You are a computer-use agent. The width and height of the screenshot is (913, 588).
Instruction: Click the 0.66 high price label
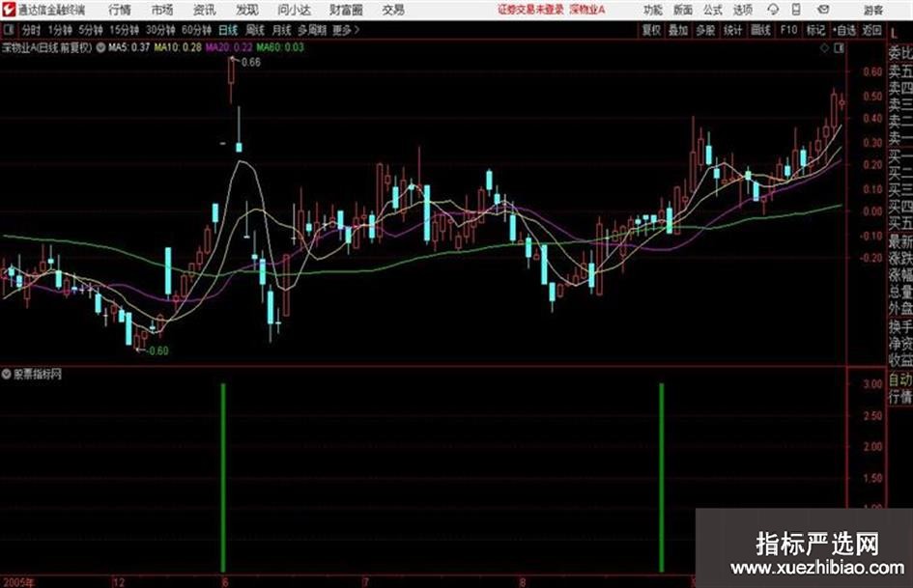pos(251,63)
